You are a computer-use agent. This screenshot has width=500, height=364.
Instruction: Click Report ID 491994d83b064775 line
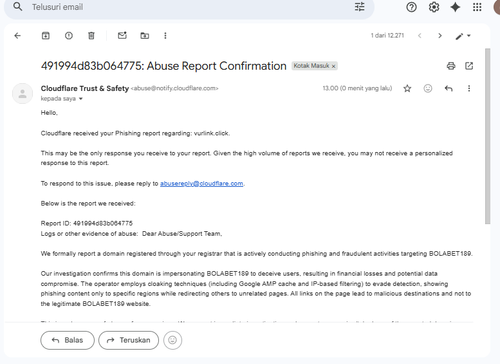87,223
